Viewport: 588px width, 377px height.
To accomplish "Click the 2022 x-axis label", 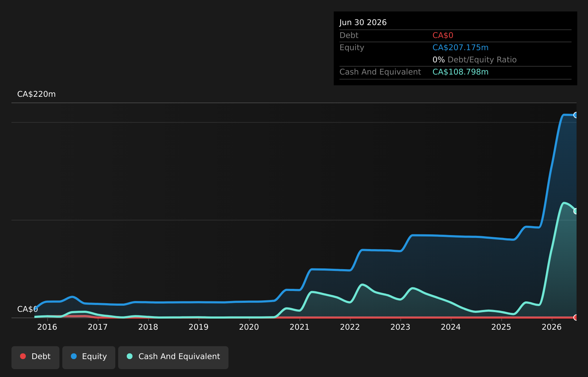I will click(x=350, y=327).
